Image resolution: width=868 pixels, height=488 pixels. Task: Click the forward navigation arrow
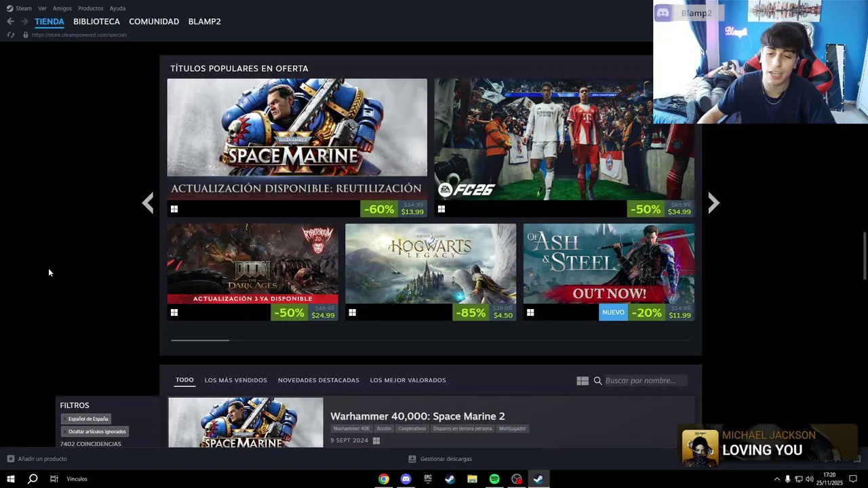(x=24, y=22)
